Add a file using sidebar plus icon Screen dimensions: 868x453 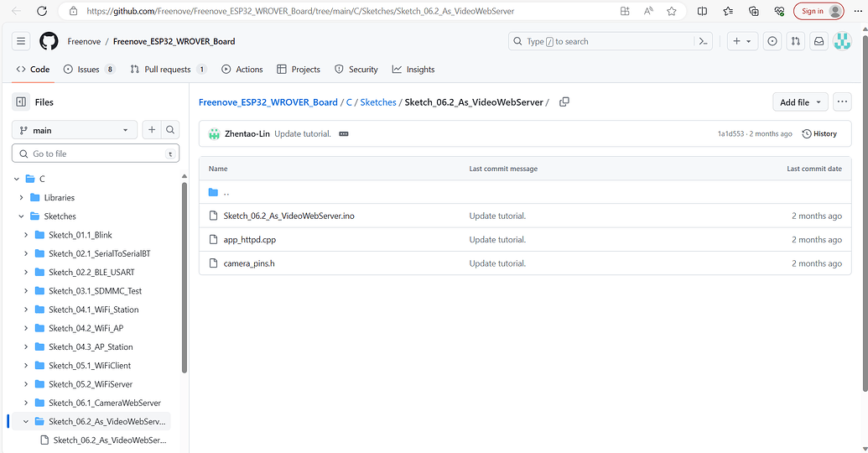pyautogui.click(x=152, y=129)
